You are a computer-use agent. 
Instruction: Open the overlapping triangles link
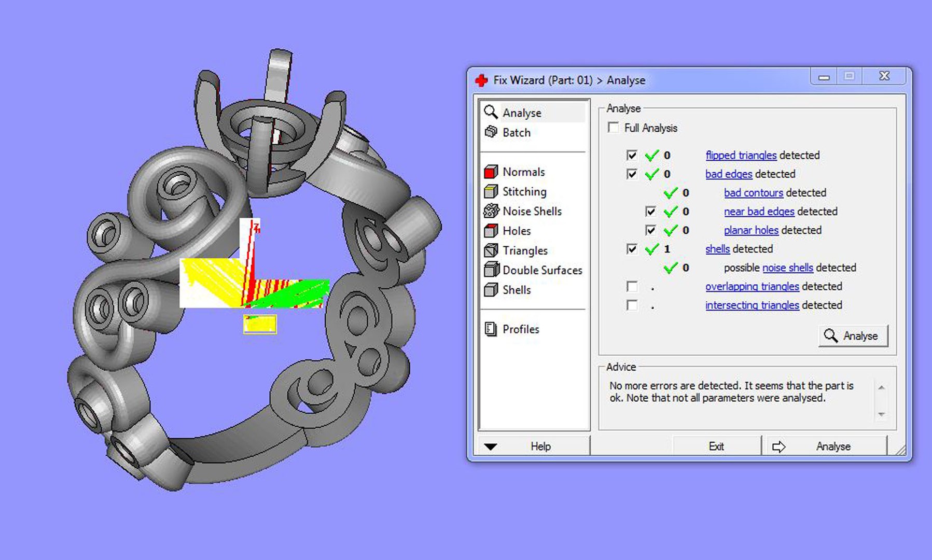[752, 286]
